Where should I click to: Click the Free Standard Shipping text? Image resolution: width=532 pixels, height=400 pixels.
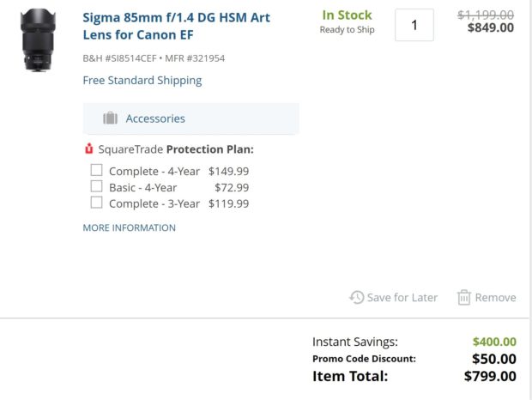tap(142, 81)
